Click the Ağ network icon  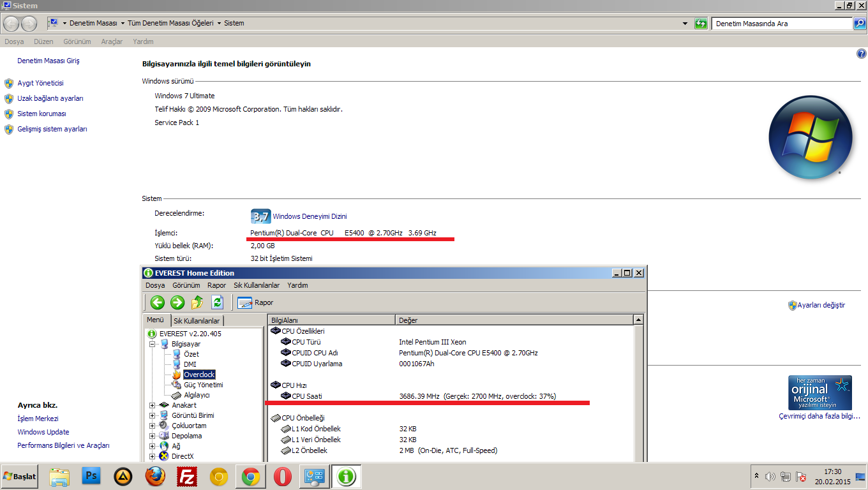click(x=165, y=446)
